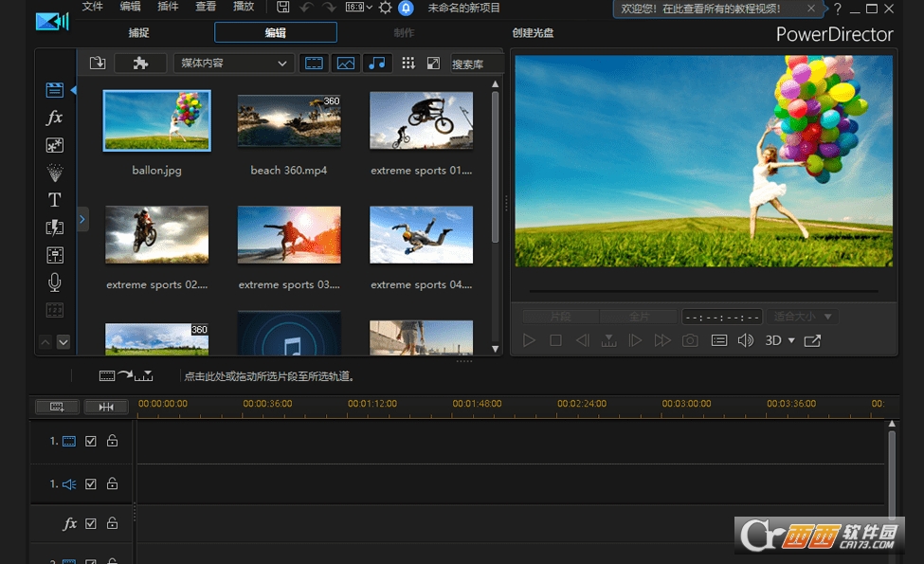Open the Transition Room icon
This screenshot has height=564, width=924.
pyautogui.click(x=54, y=227)
